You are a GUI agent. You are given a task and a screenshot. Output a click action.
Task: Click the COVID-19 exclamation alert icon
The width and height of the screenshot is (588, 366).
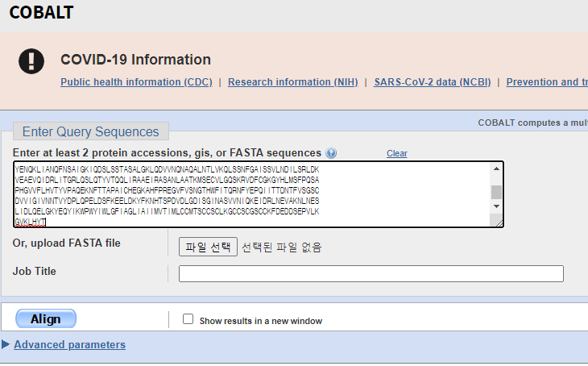click(31, 61)
